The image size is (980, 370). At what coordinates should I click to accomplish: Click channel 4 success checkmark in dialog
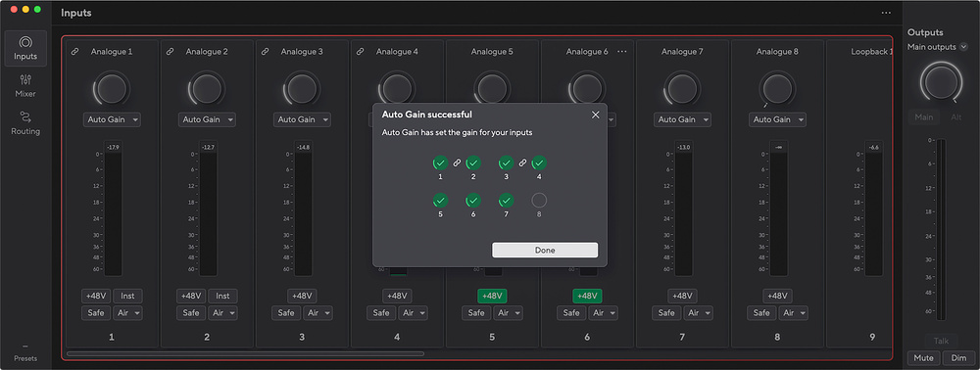[x=539, y=162]
